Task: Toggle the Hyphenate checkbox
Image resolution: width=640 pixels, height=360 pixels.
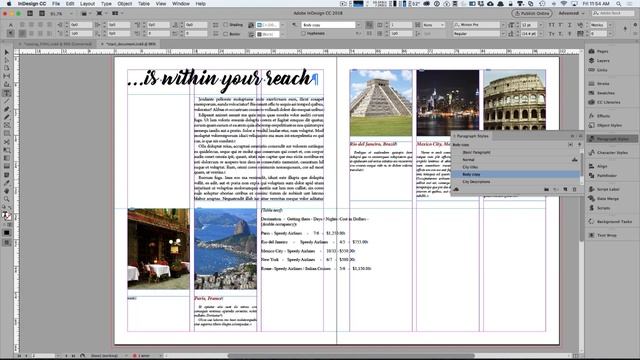Action: tap(303, 34)
